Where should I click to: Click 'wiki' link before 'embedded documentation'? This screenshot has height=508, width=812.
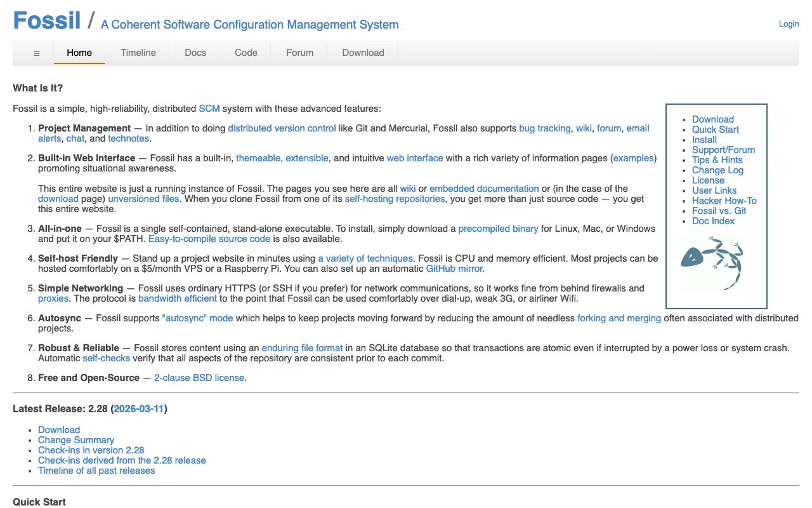(408, 189)
